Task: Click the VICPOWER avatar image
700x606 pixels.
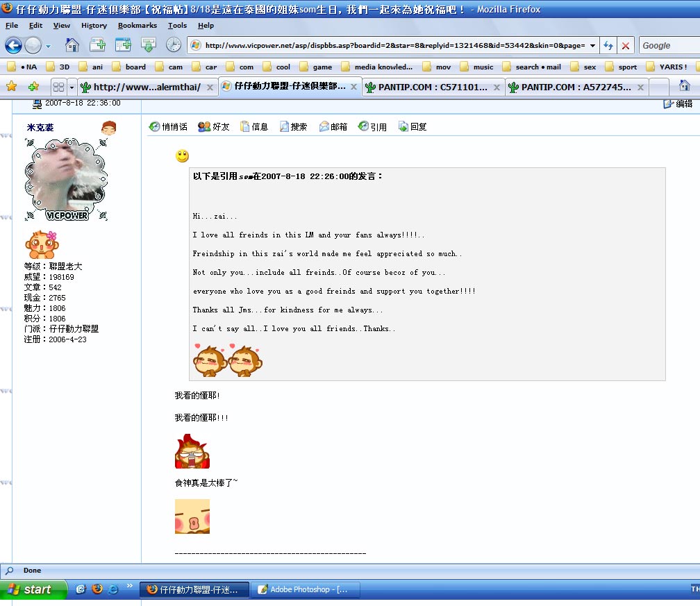Action: [66, 179]
